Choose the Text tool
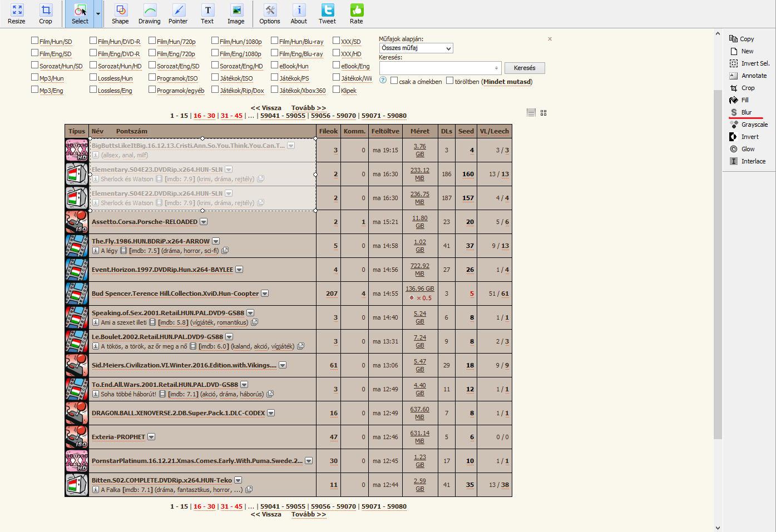776x532 pixels. coord(207,14)
